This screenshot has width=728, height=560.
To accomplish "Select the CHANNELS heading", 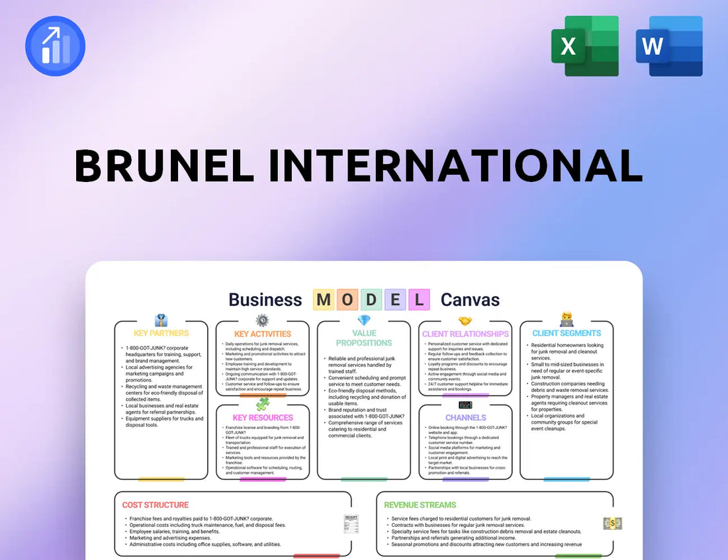I will tap(466, 418).
